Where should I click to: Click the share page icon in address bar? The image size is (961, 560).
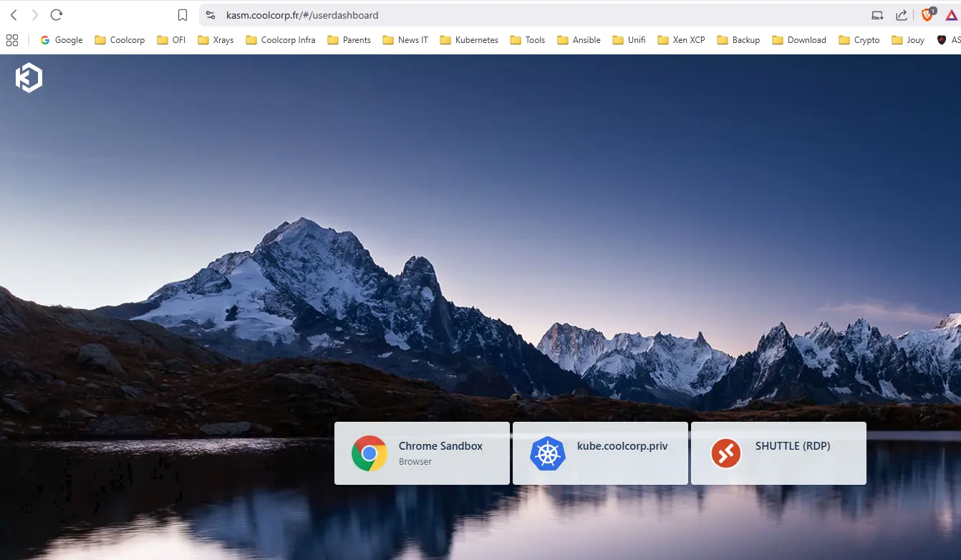[902, 15]
